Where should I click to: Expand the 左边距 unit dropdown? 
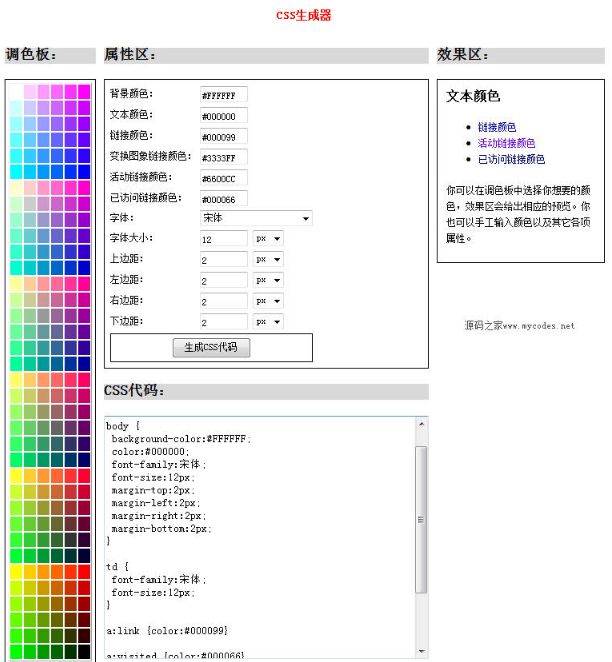point(267,280)
